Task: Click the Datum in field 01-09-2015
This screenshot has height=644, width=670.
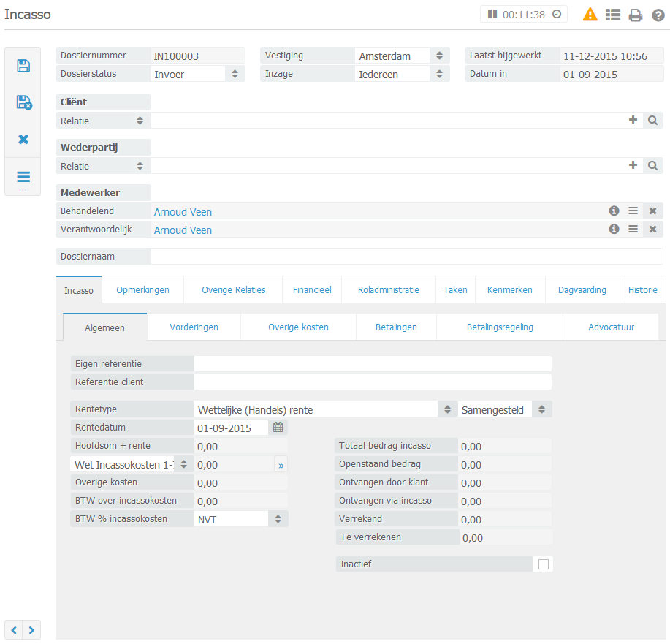Action: [x=612, y=75]
